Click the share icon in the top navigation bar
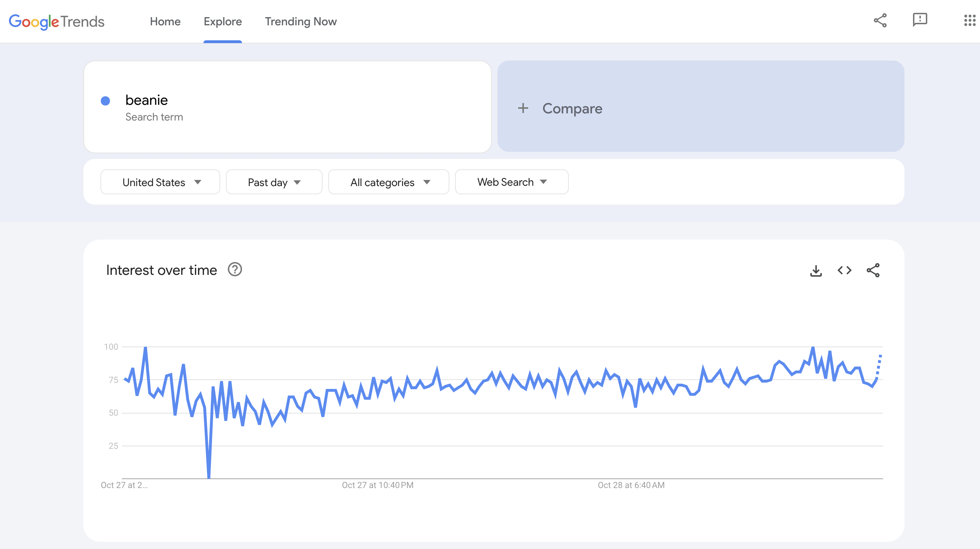The image size is (980, 549). 880,20
